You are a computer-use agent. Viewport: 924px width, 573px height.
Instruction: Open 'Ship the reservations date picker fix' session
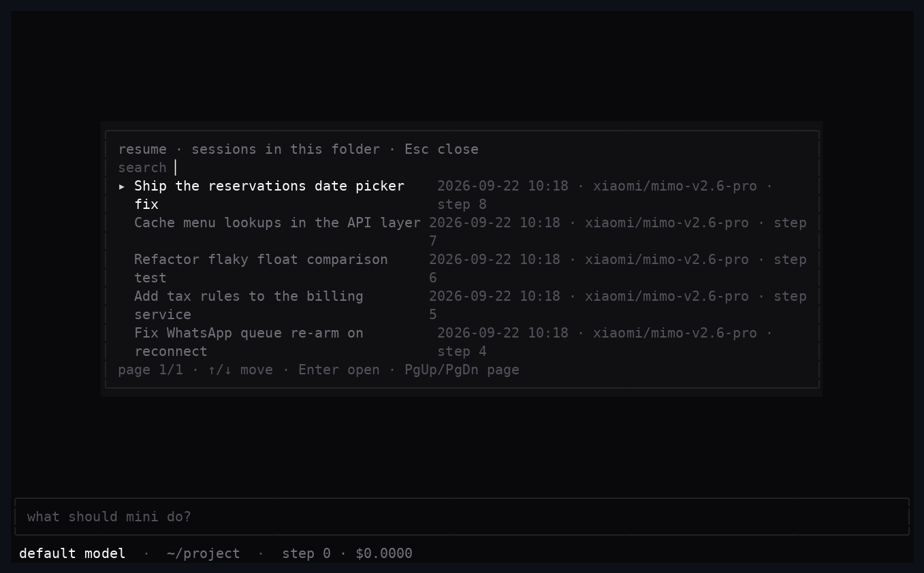pos(462,195)
